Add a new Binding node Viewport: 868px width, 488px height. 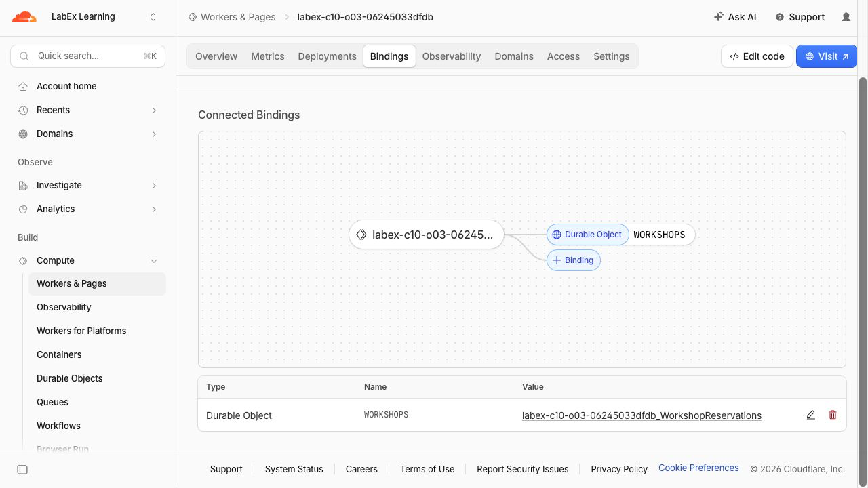[x=574, y=260]
